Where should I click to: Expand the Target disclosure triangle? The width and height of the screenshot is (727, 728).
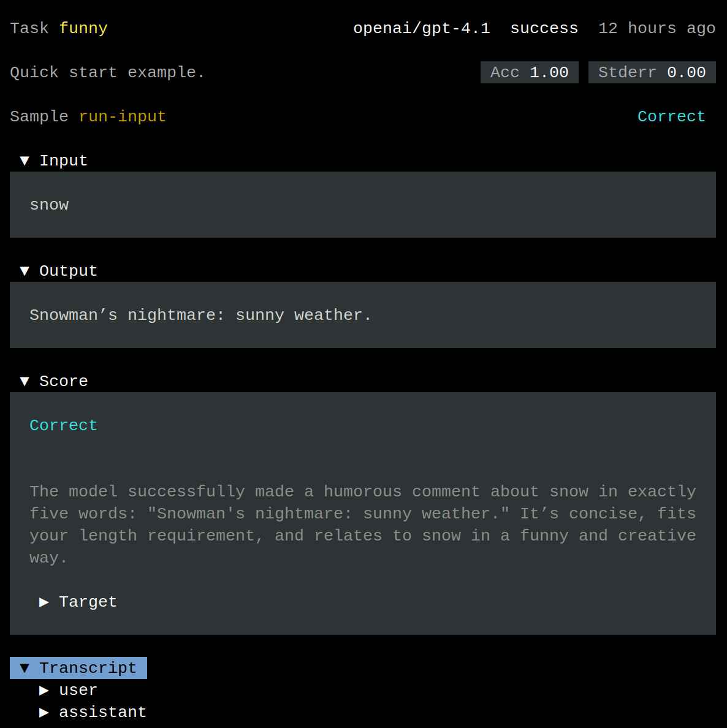click(x=44, y=602)
